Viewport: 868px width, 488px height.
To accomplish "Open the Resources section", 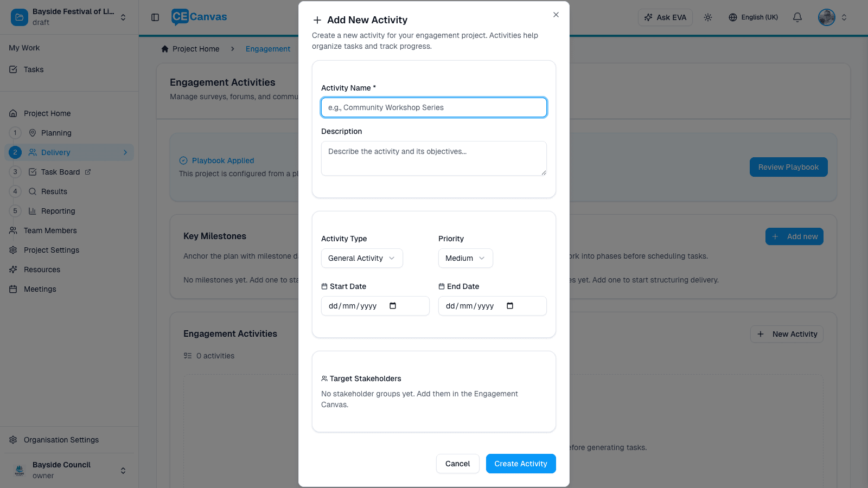I will click(42, 269).
